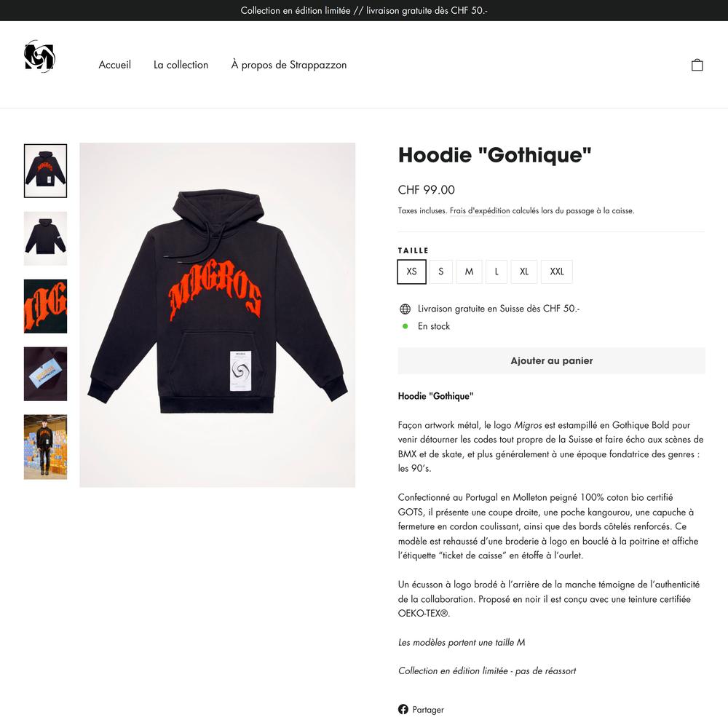Click the Facebook share icon

(403, 709)
